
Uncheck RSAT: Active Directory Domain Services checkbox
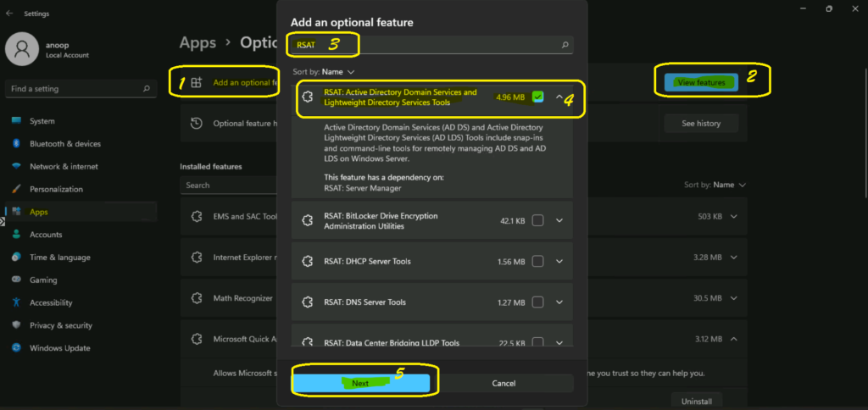coord(537,97)
